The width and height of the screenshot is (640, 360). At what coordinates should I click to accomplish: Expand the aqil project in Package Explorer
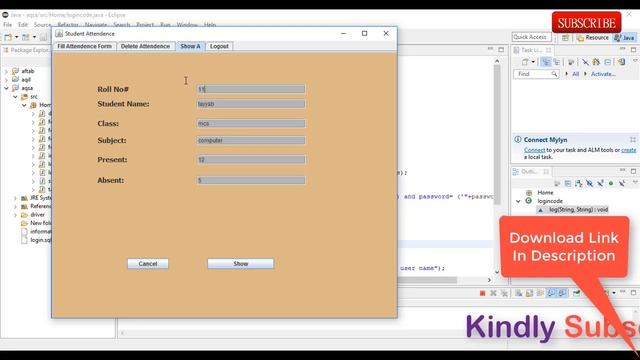6,80
